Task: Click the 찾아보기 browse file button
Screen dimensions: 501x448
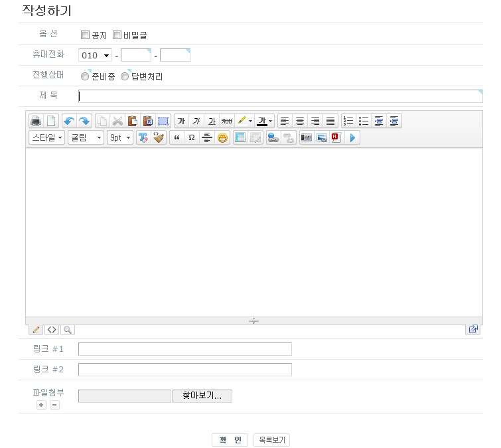Action: point(202,396)
